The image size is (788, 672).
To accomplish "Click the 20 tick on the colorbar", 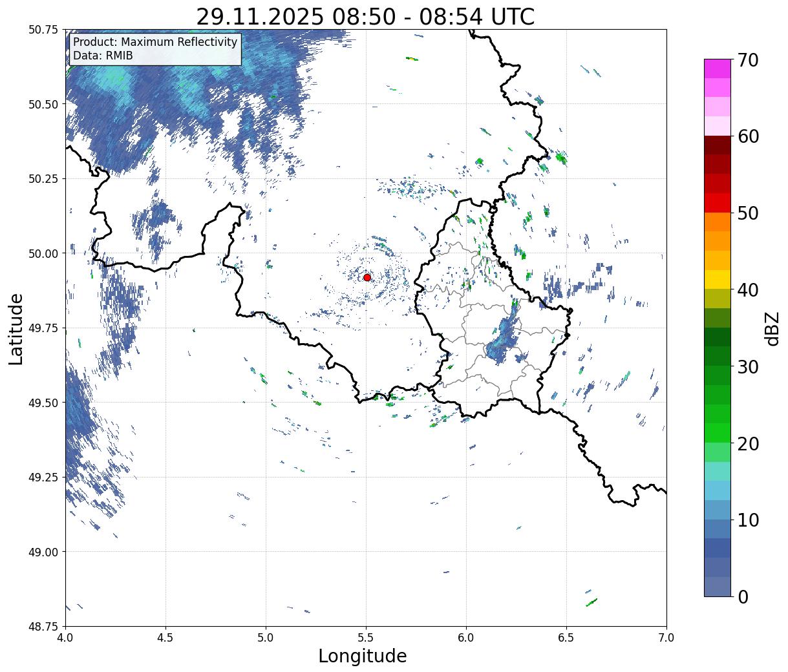I will click(x=747, y=443).
